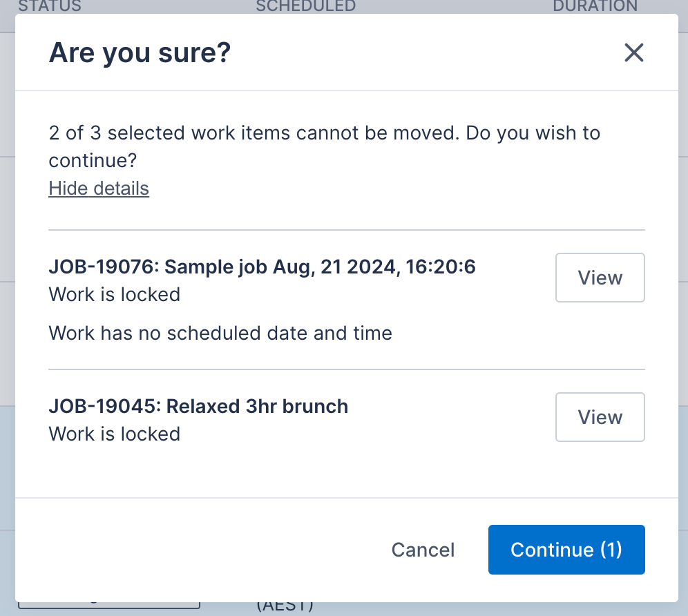Viewport: 688px width, 616px height.
Task: View the JOB-19045 Relaxed 3hr brunch item
Action: coord(599,417)
